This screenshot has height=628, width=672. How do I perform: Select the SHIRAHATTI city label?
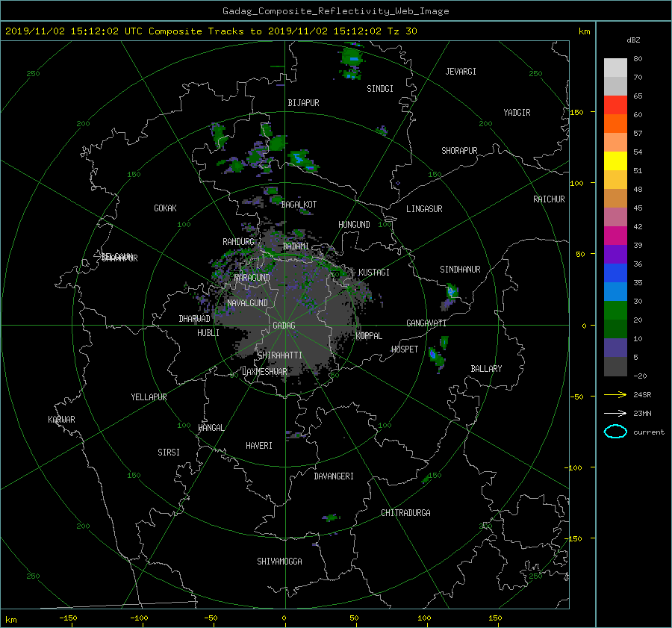(x=280, y=355)
